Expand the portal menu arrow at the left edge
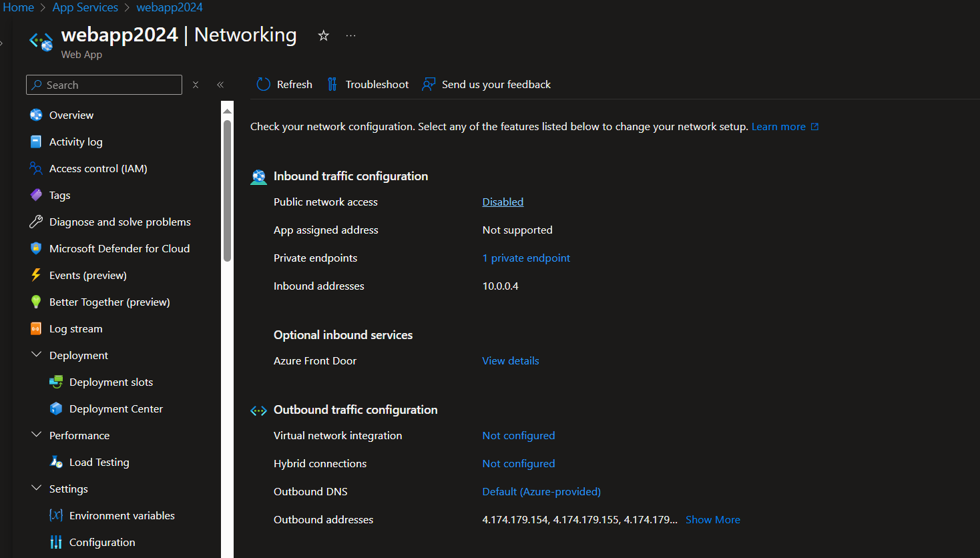The height and width of the screenshot is (558, 980). (2, 43)
